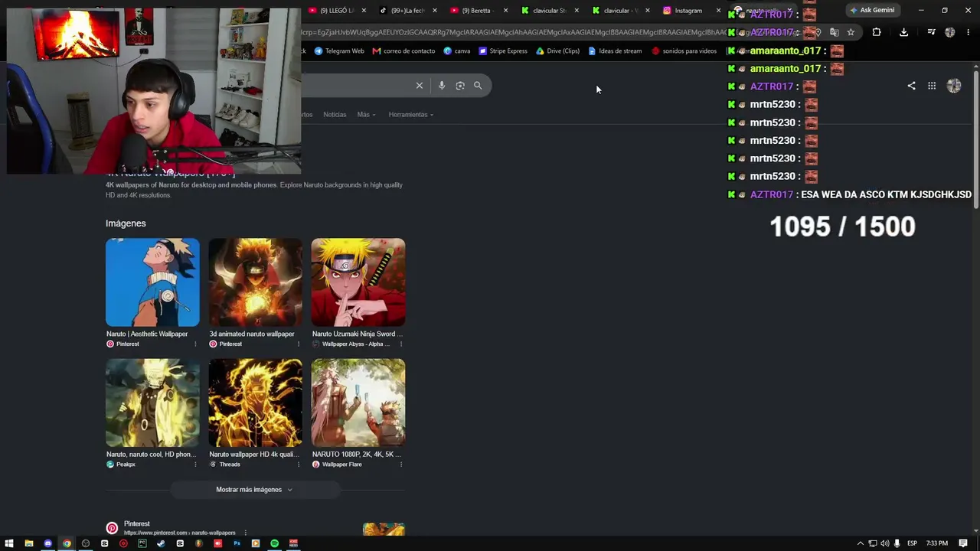
Task: Switch ESP input language indicator
Action: [912, 543]
